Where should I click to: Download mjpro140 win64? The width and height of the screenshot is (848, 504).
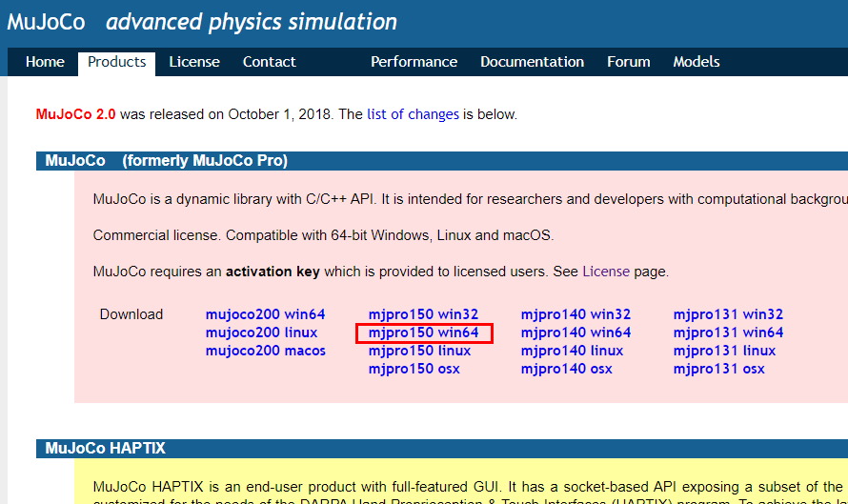[575, 333]
